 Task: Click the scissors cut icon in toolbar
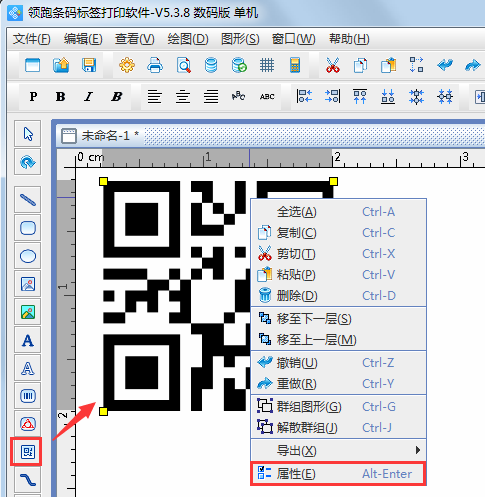tap(333, 65)
